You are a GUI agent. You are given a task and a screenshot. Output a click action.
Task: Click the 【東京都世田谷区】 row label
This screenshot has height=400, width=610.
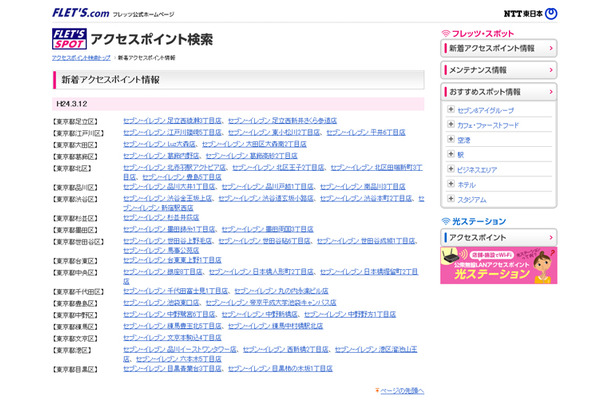tap(78, 242)
